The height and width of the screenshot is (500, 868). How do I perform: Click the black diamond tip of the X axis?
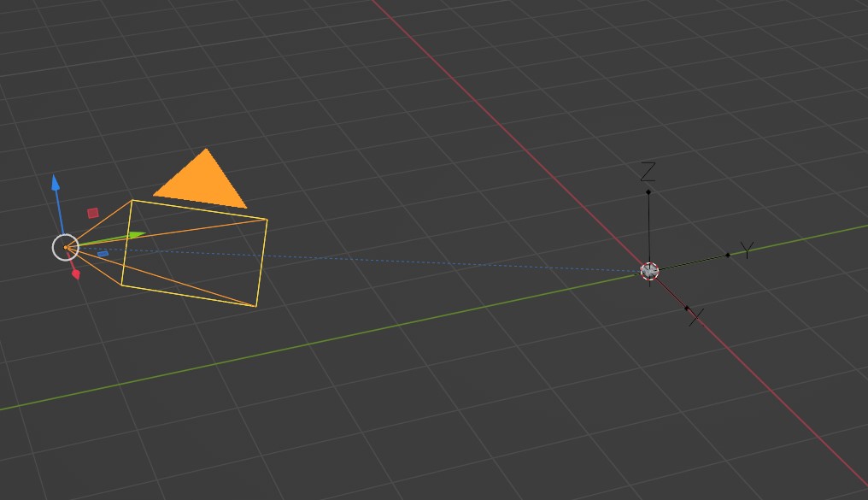click(686, 308)
